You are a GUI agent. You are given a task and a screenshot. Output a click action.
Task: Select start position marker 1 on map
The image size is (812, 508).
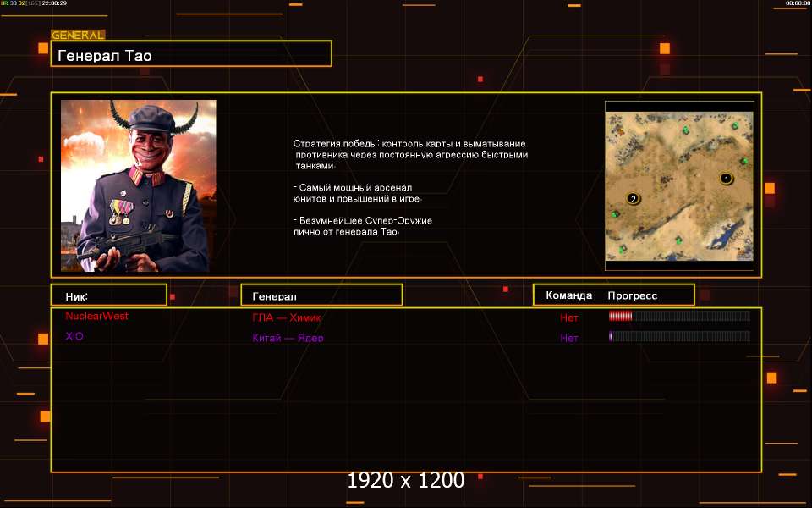pos(726,179)
